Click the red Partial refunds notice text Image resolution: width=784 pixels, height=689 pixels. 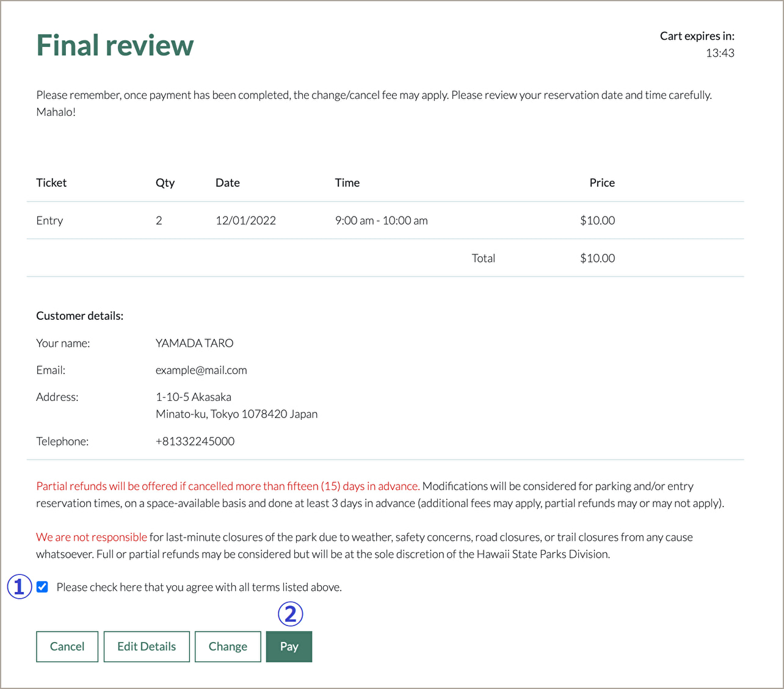point(228,486)
